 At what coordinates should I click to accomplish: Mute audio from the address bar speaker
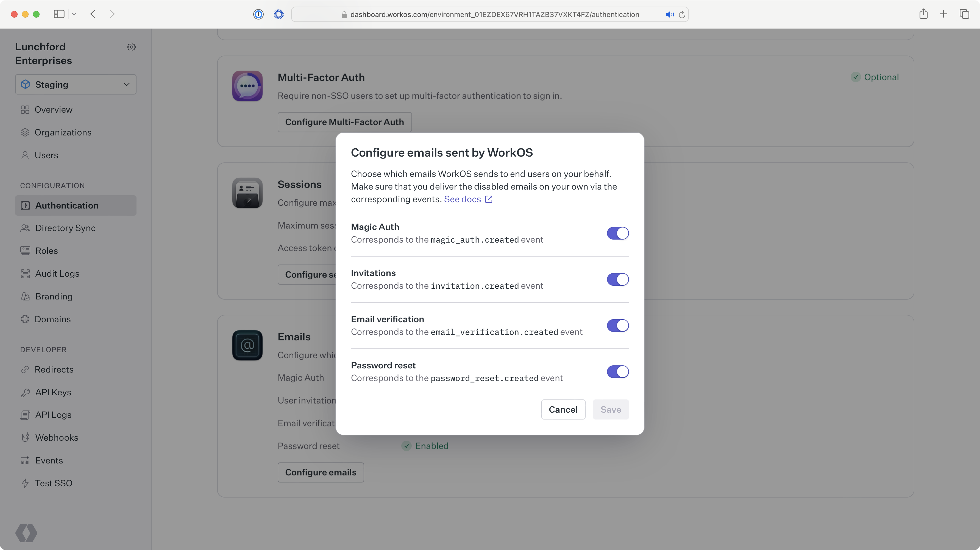pos(670,15)
